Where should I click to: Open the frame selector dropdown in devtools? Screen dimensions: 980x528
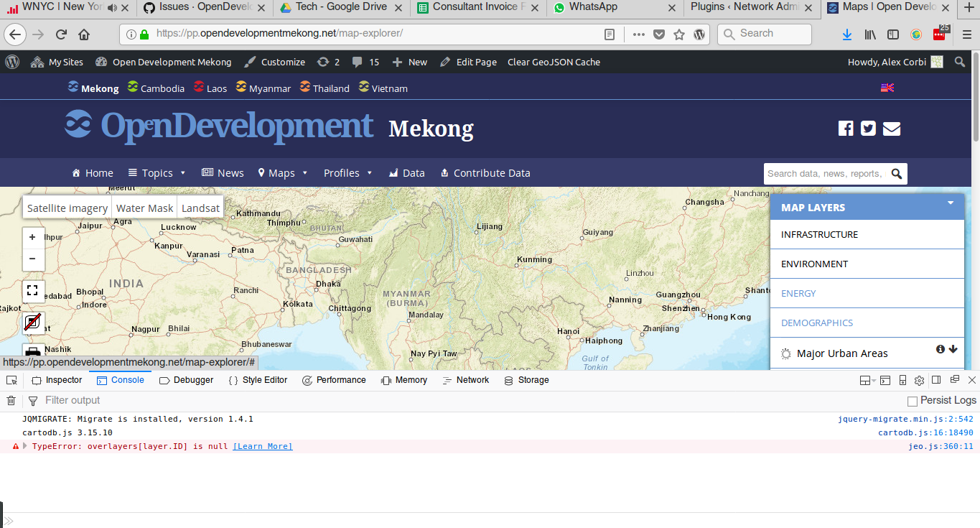click(867, 380)
